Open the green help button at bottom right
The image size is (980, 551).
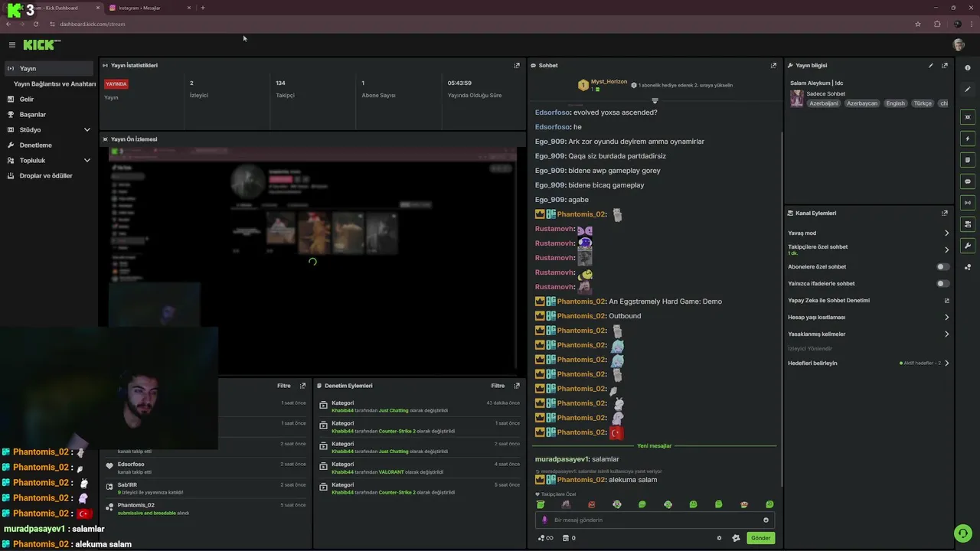[x=962, y=533]
